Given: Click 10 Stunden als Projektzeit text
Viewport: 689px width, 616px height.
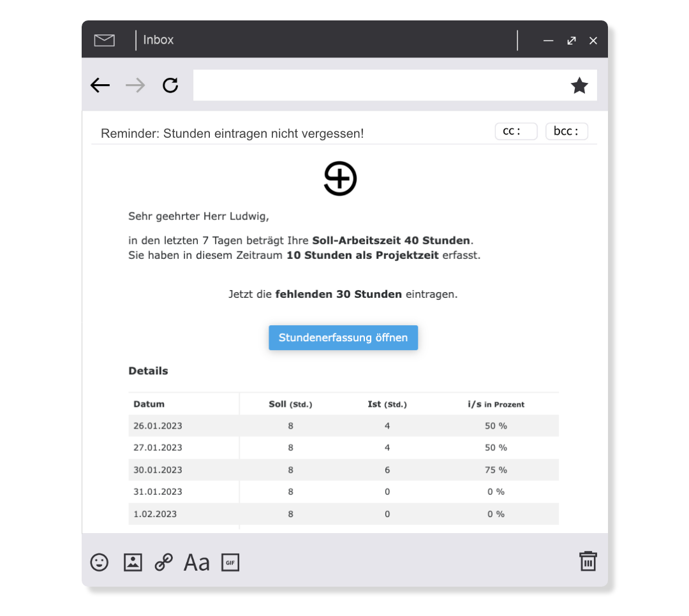Looking at the screenshot, I should (x=362, y=255).
